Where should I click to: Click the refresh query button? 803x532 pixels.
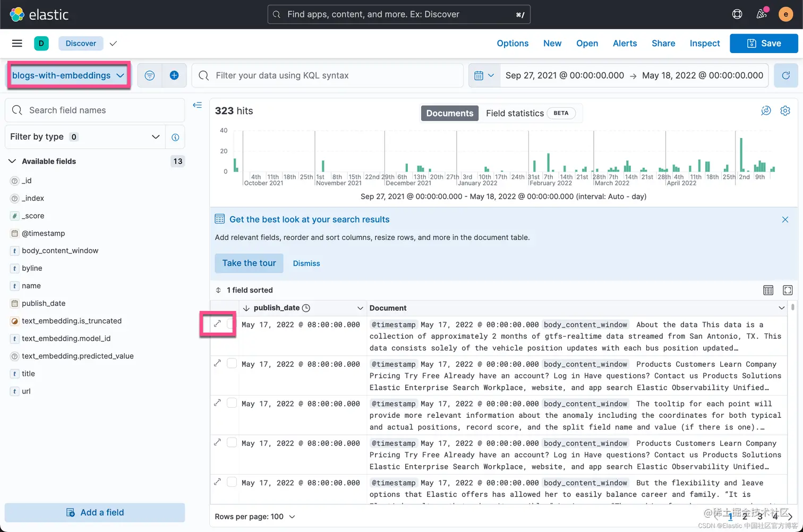[785, 75]
